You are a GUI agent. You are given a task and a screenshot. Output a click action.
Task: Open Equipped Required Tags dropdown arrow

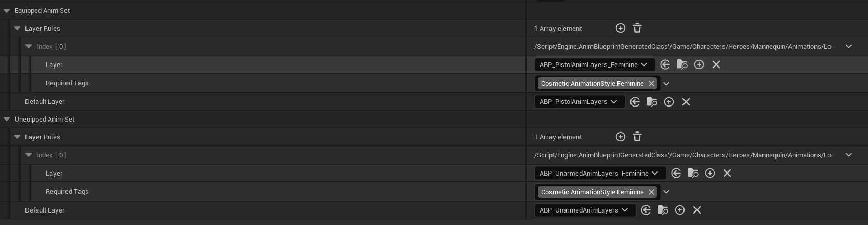[x=666, y=84]
